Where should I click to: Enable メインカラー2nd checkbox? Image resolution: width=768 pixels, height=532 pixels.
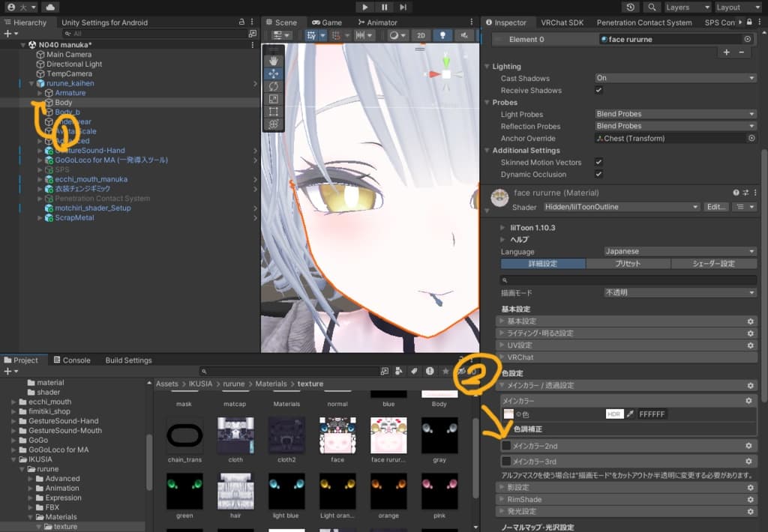coord(506,446)
